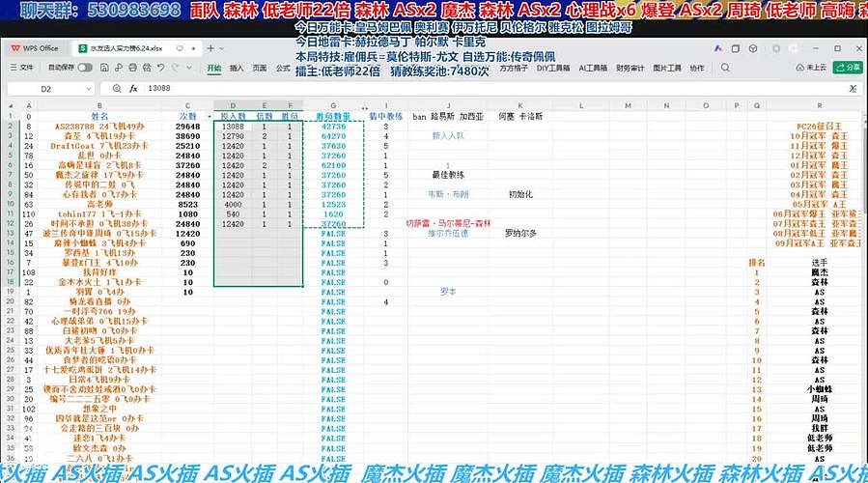This screenshot has width=868, height=483.
Task: Click the 未上云 cloud status button
Action: [810, 68]
